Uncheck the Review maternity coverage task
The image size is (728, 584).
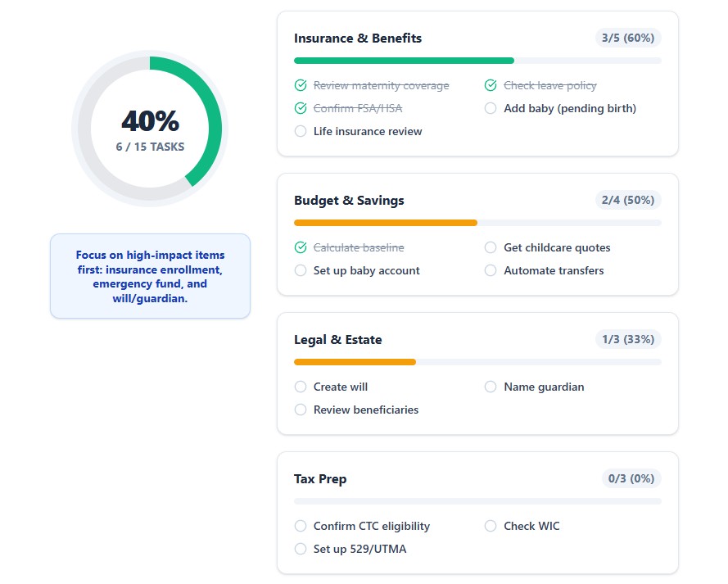click(x=301, y=85)
